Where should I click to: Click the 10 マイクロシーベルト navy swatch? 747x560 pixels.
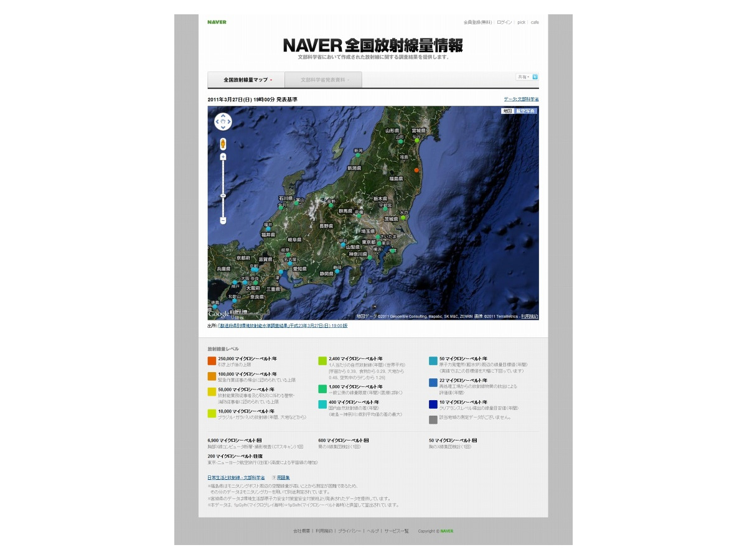(433, 404)
